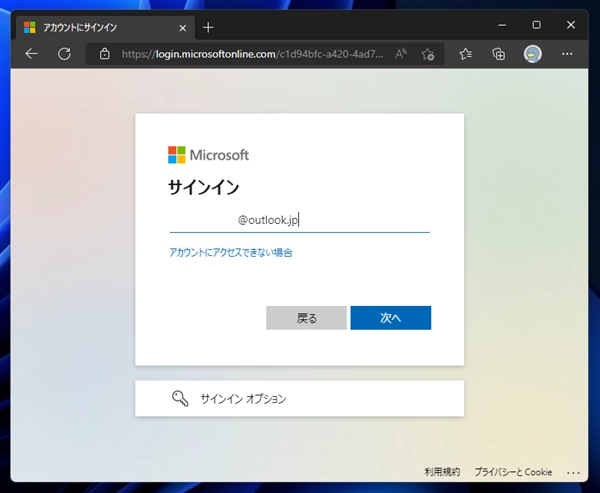This screenshot has height=493, width=600.
Task: Click the key icon in sign-in options
Action: coord(180,398)
